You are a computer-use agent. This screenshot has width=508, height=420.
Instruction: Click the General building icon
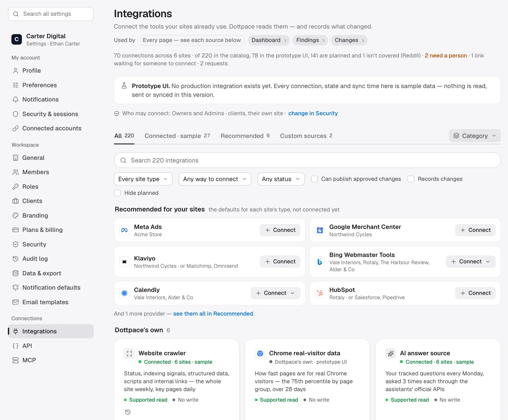[x=15, y=158]
